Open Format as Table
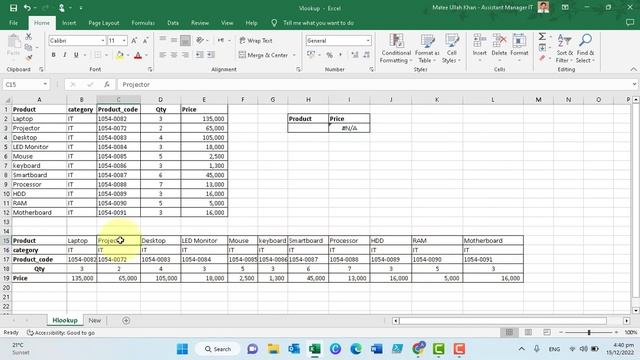The height and width of the screenshot is (360, 640). 427,48
